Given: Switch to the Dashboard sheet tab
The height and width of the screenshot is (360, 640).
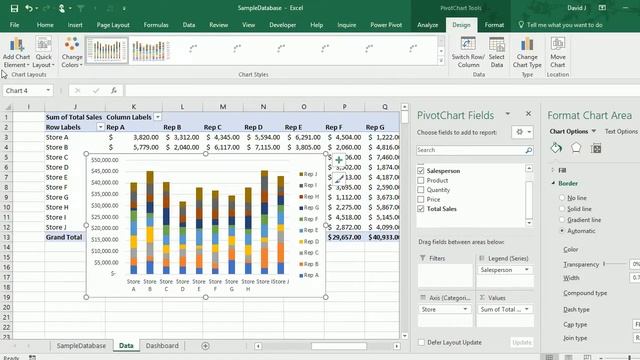Looking at the screenshot, I should [162, 346].
